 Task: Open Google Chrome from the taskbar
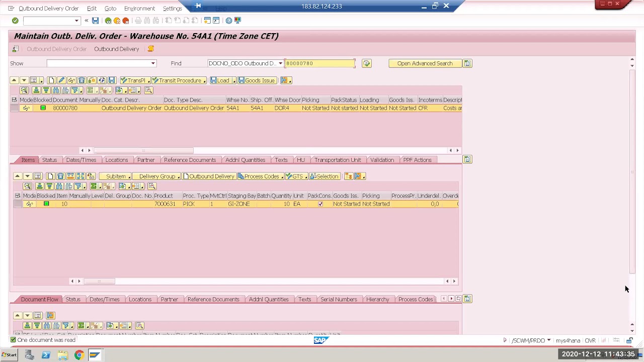point(79,355)
